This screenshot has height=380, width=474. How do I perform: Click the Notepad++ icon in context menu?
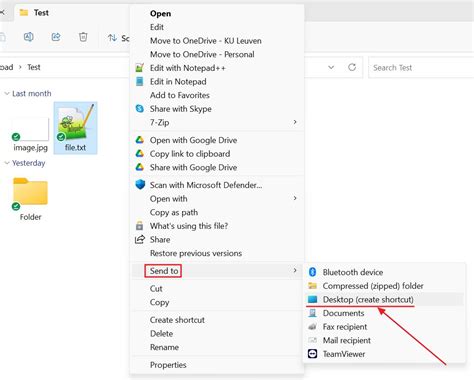(x=140, y=68)
